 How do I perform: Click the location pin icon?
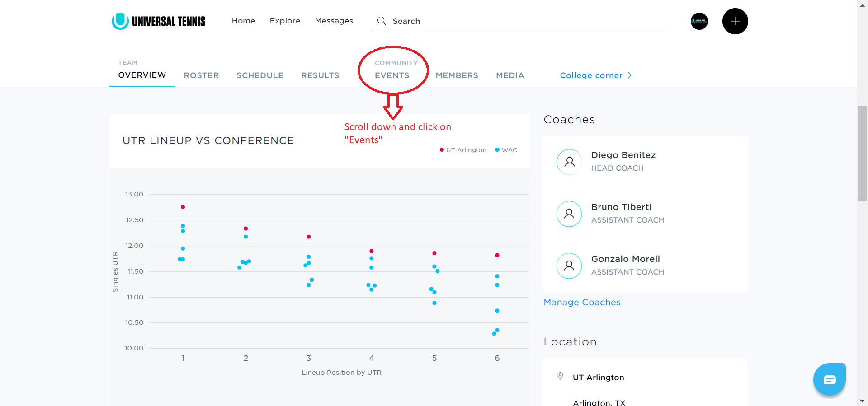coord(560,376)
